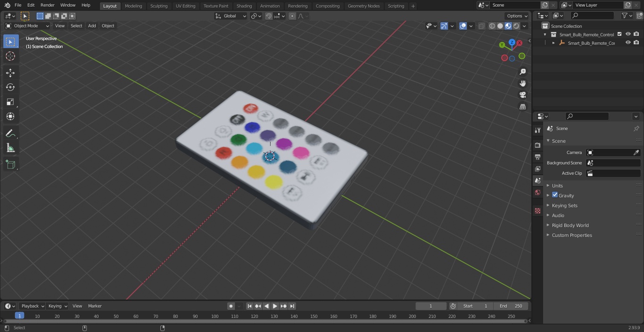Select the Annotate tool
The height and width of the screenshot is (332, 644).
10,134
